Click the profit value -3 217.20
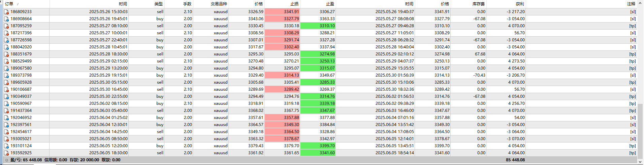This screenshot has width=644, height=165. pos(515,12)
